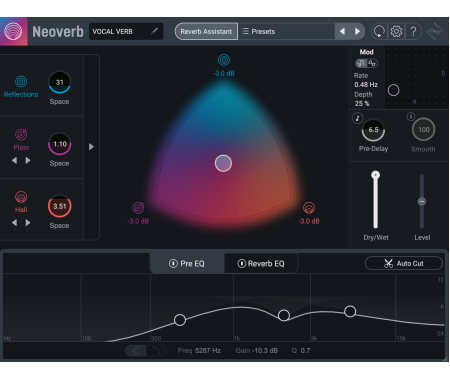
Task: Click the Hall -3.0 dB level value
Action: [x=309, y=221]
